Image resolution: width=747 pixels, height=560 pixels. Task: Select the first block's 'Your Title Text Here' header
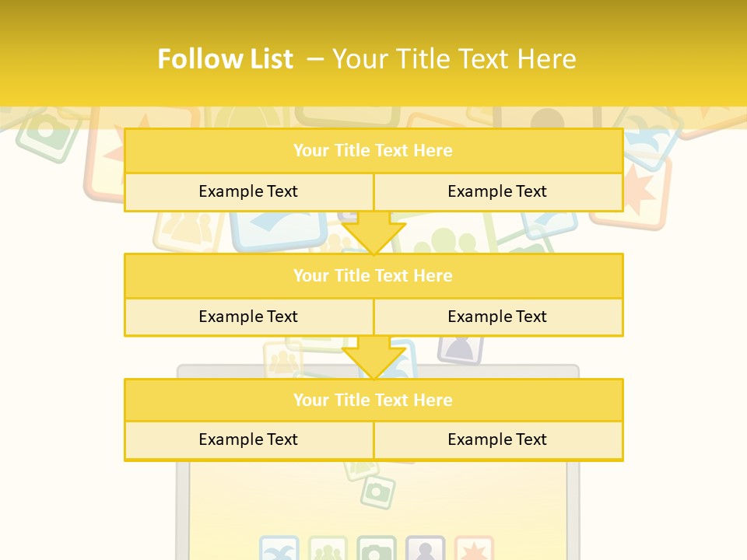[373, 151]
